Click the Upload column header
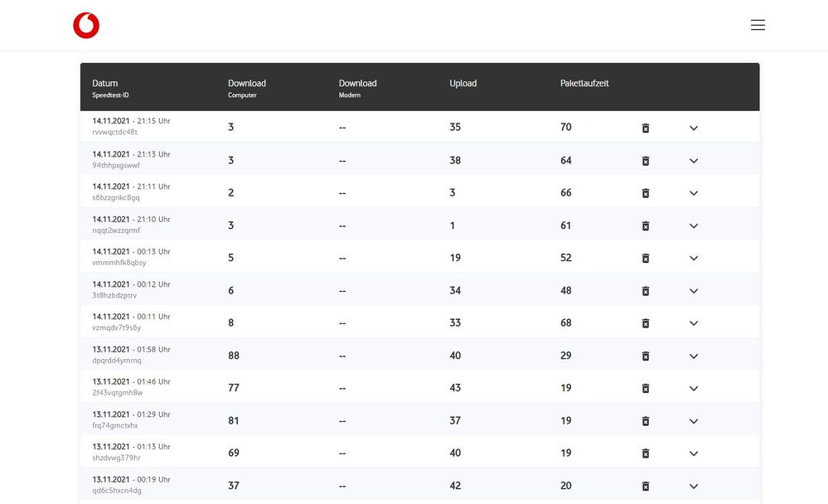828x504 pixels. (462, 84)
